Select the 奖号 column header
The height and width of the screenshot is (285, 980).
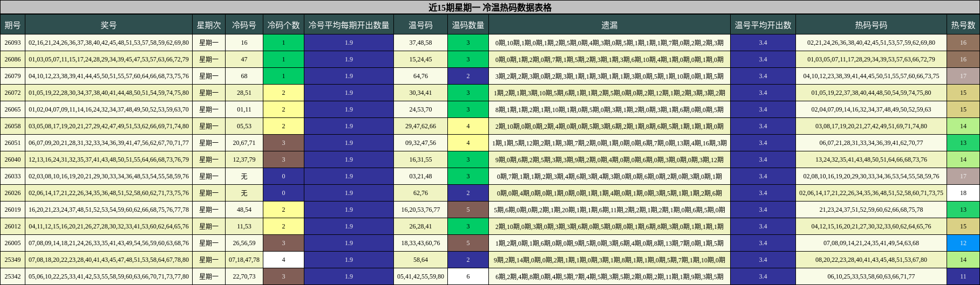click(108, 25)
